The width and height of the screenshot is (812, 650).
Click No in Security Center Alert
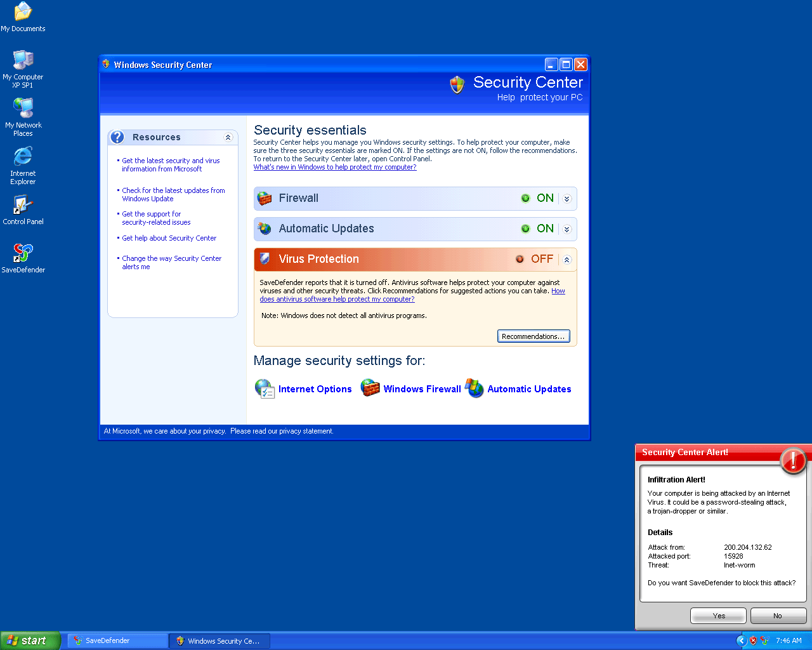[x=778, y=616]
